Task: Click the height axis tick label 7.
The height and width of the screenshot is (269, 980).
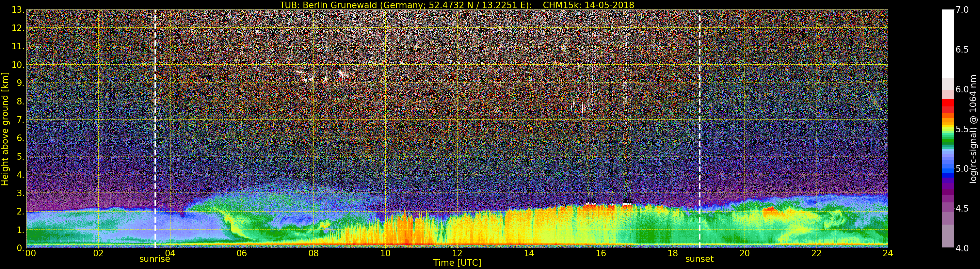Action: point(20,120)
